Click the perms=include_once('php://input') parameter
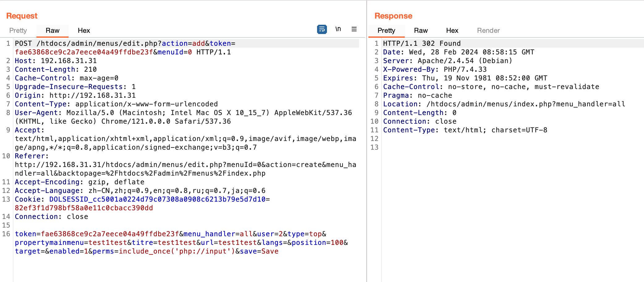The height and width of the screenshot is (282, 644). pyautogui.click(x=164, y=251)
